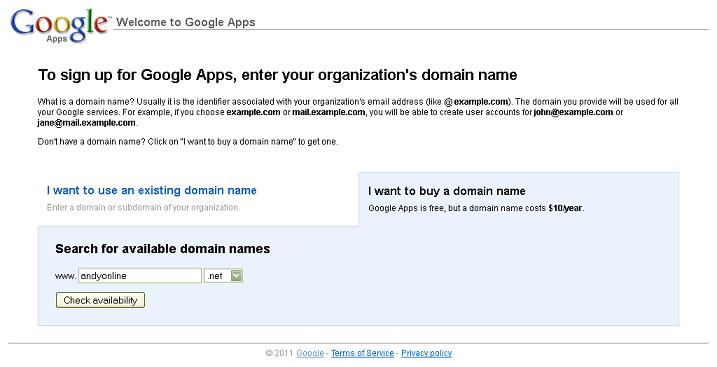Screen dimensions: 717x367
Task: Click 'Enter a domain or subdomain of your organization' text
Action: pos(143,207)
